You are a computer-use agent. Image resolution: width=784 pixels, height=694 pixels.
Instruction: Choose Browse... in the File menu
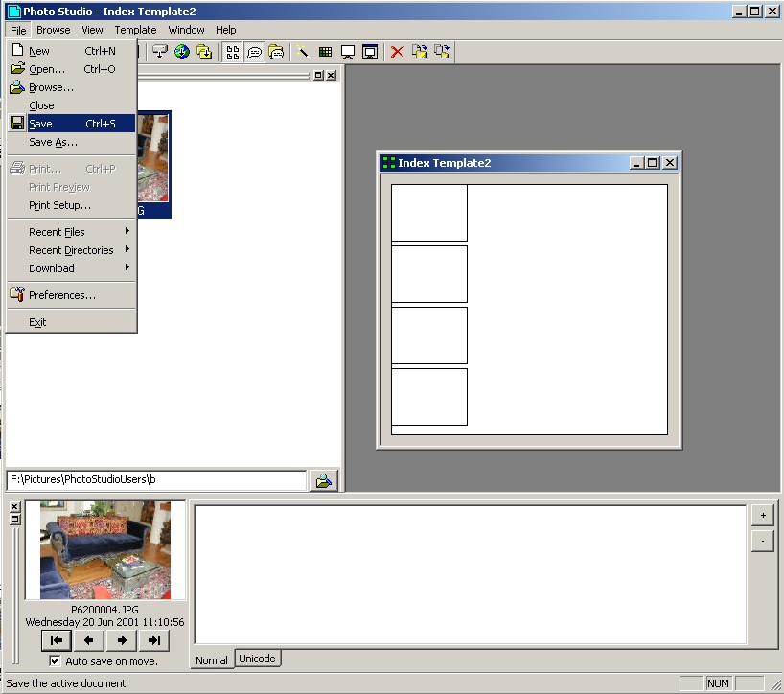(72, 87)
